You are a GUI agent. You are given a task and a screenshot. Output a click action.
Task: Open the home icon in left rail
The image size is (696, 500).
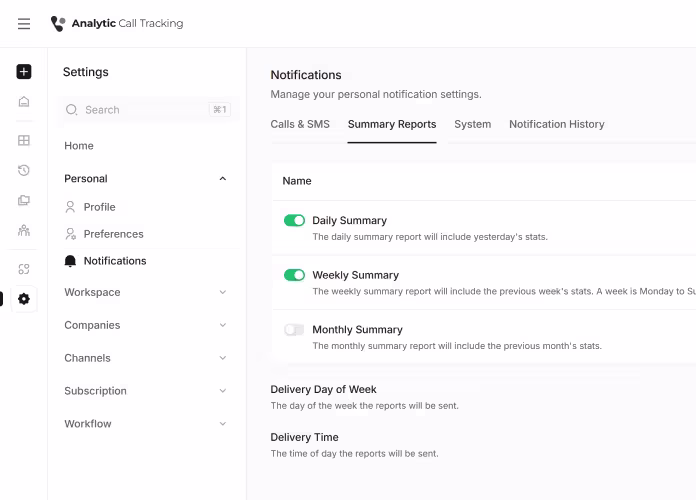pyautogui.click(x=24, y=102)
